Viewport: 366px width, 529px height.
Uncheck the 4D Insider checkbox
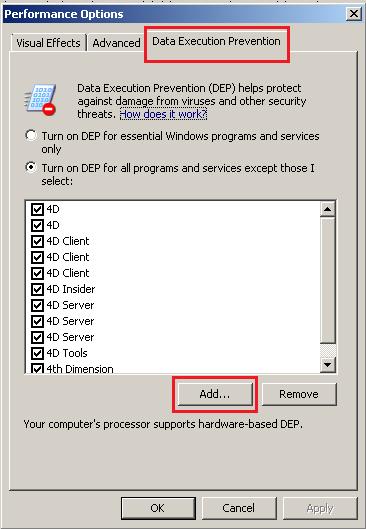click(x=37, y=289)
